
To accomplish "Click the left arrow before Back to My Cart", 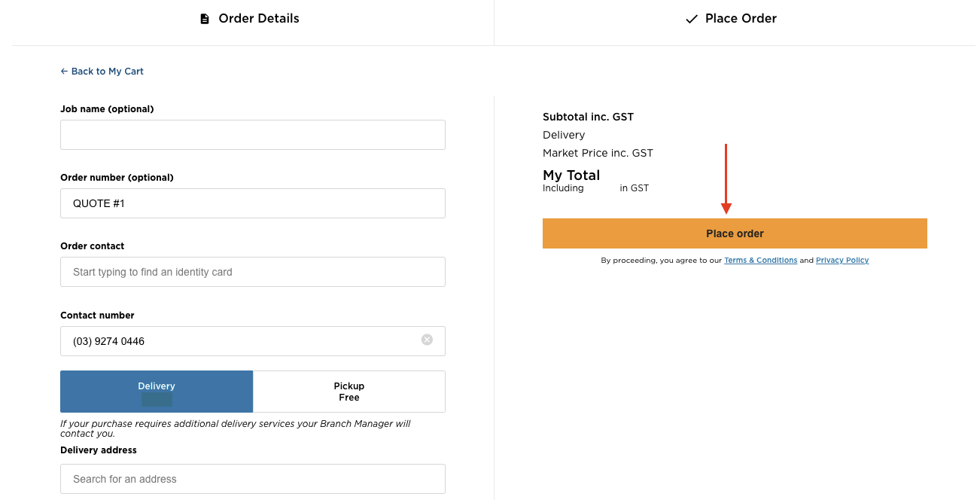I will point(64,72).
